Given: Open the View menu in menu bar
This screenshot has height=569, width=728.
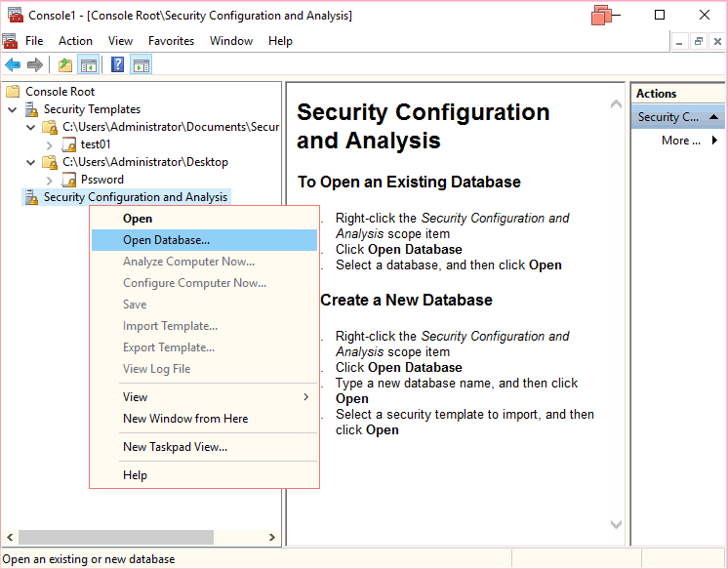Looking at the screenshot, I should 120,41.
